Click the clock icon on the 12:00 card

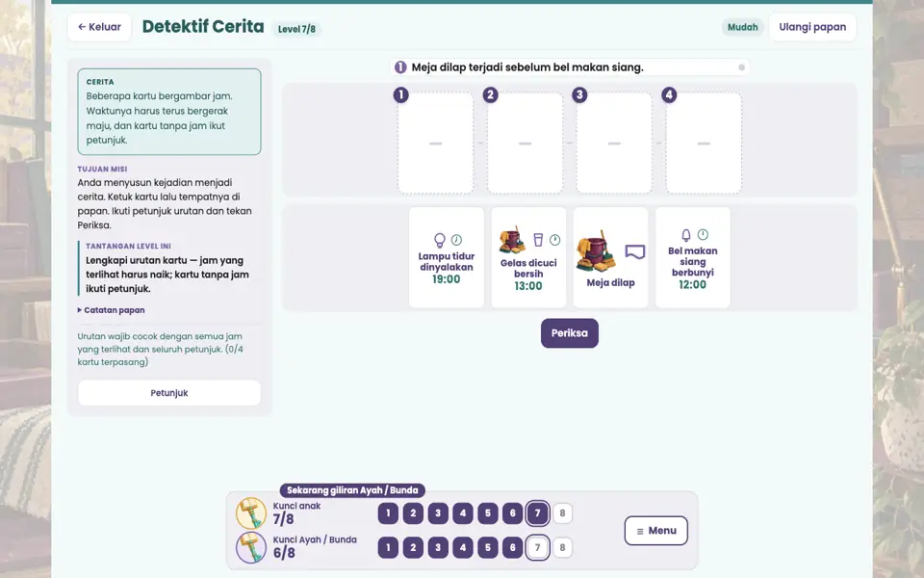coord(703,235)
